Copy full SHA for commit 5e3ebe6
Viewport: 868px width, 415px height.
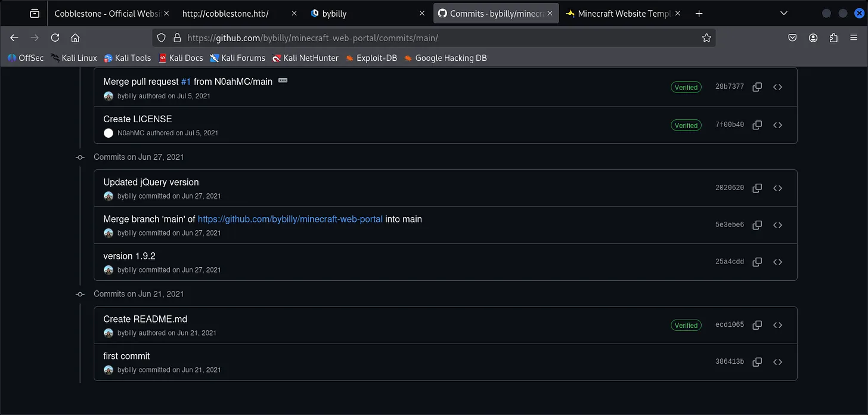757,225
